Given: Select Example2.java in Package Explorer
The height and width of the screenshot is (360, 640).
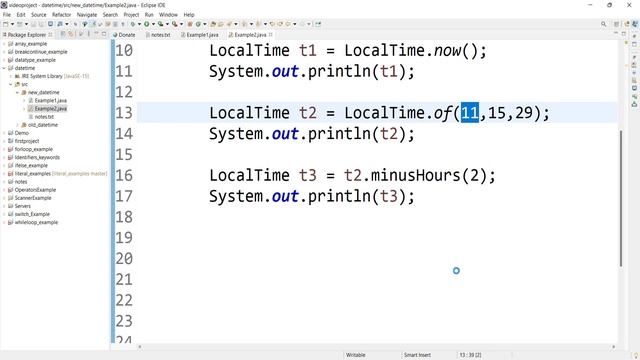Looking at the screenshot, I should tap(51, 109).
